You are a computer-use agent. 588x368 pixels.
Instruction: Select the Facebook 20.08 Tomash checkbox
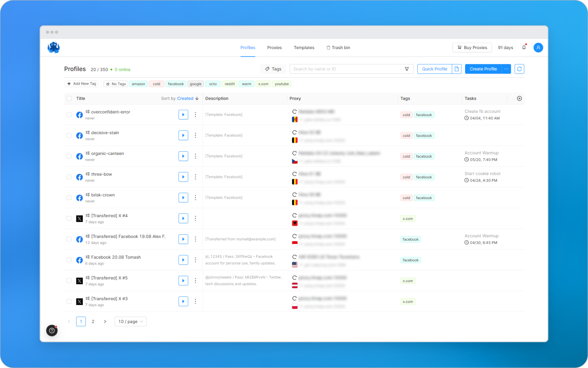point(69,260)
